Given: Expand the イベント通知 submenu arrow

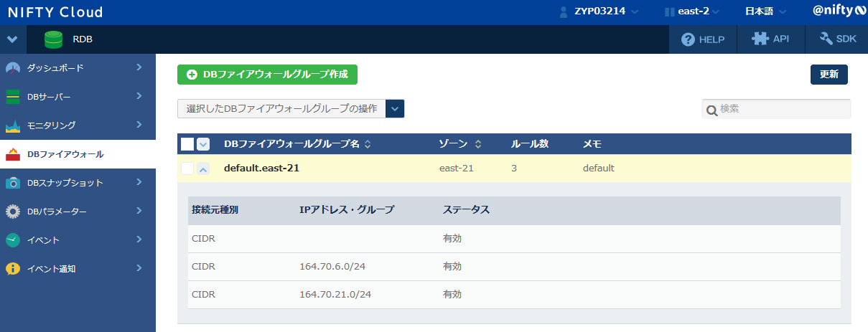Looking at the screenshot, I should click(x=139, y=268).
